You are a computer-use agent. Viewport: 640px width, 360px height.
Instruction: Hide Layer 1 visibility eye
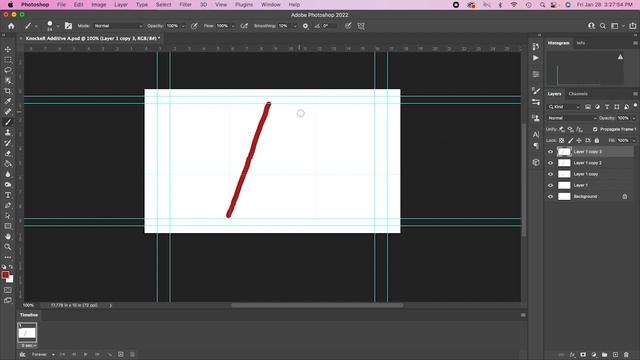point(550,185)
